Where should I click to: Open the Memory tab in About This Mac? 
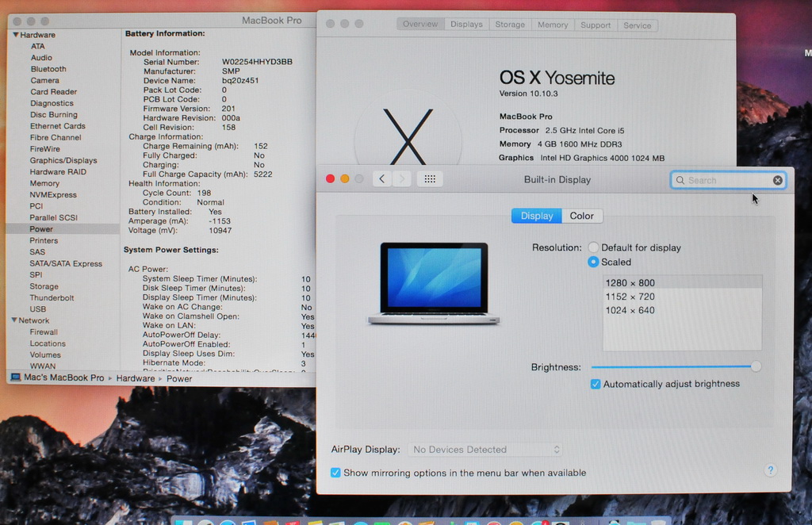(553, 25)
